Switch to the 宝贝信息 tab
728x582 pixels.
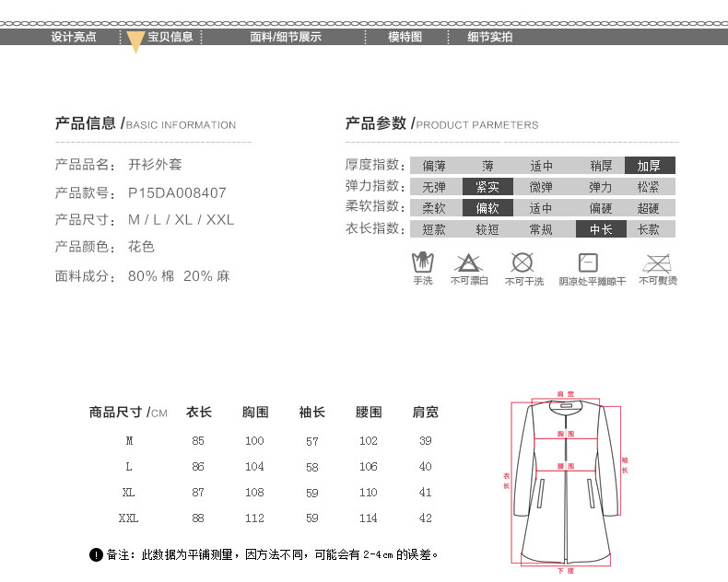click(x=170, y=37)
